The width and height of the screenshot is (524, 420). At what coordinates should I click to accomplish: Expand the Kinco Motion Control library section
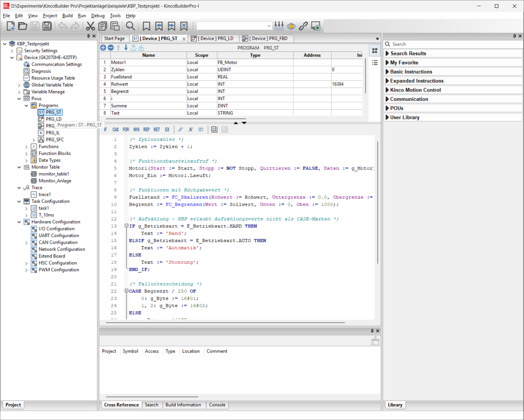coord(453,90)
